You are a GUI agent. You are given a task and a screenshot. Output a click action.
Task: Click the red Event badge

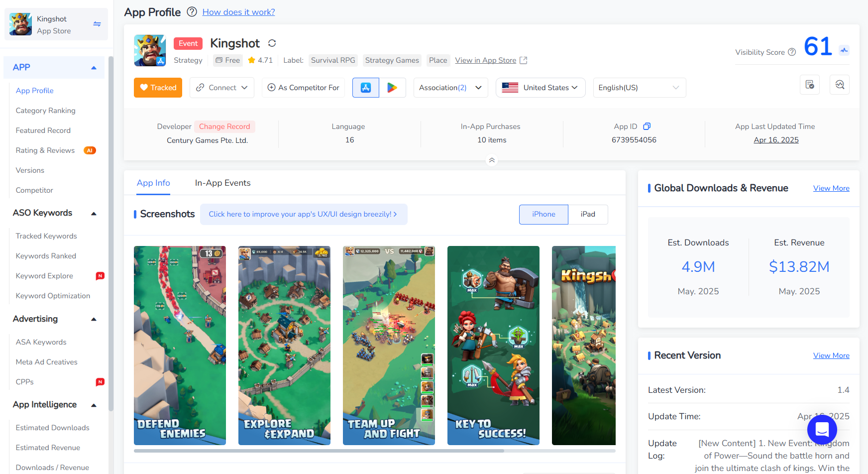pyautogui.click(x=188, y=43)
